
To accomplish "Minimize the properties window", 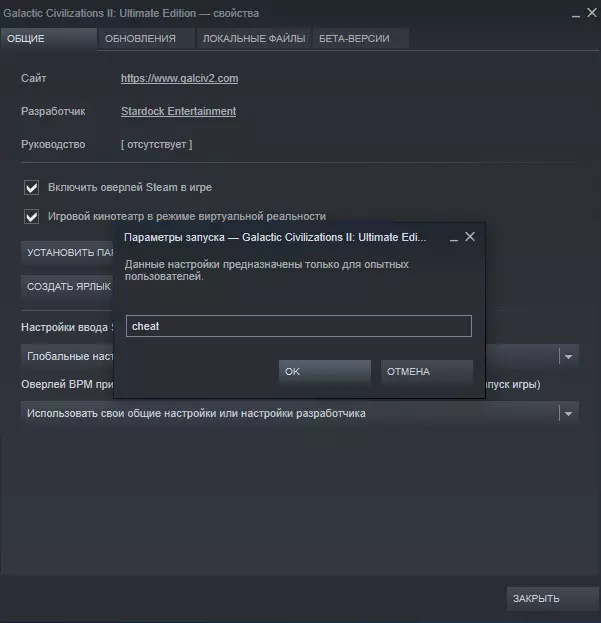I will tap(576, 15).
